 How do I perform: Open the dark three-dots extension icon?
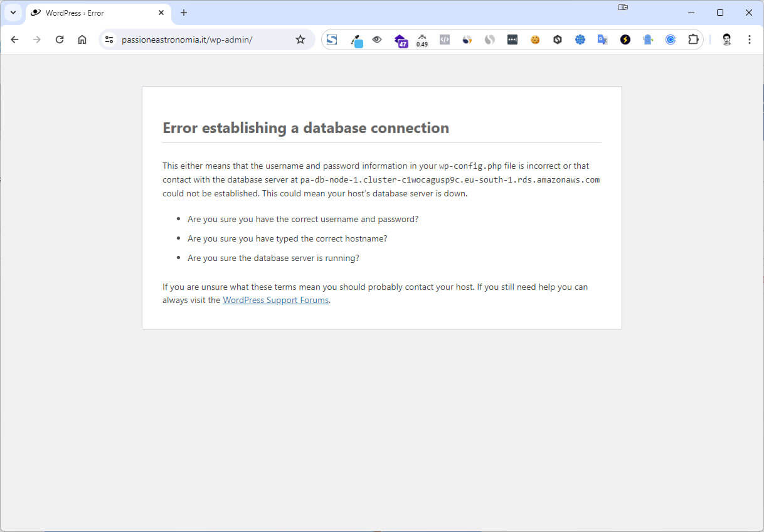pyautogui.click(x=512, y=40)
